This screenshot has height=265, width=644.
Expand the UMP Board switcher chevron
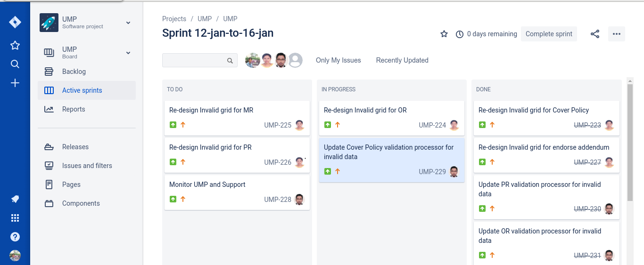click(128, 53)
